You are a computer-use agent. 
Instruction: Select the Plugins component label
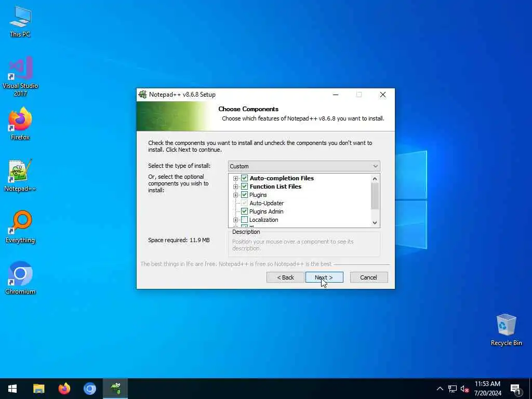point(258,195)
